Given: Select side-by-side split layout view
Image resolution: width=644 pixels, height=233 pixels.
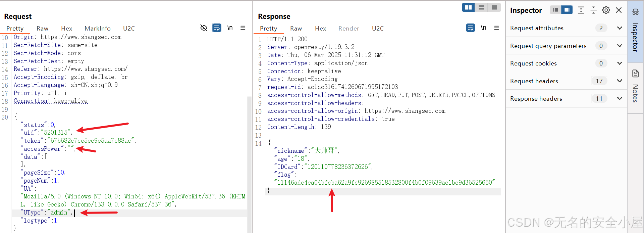Looking at the screenshot, I should tap(468, 7).
